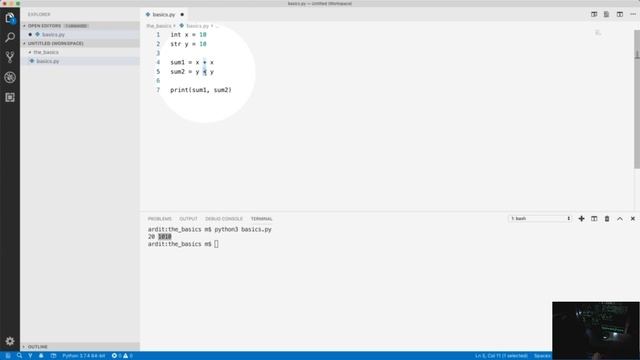Split the terminal panel
Image resolution: width=640 pixels, height=360 pixels.
click(594, 219)
